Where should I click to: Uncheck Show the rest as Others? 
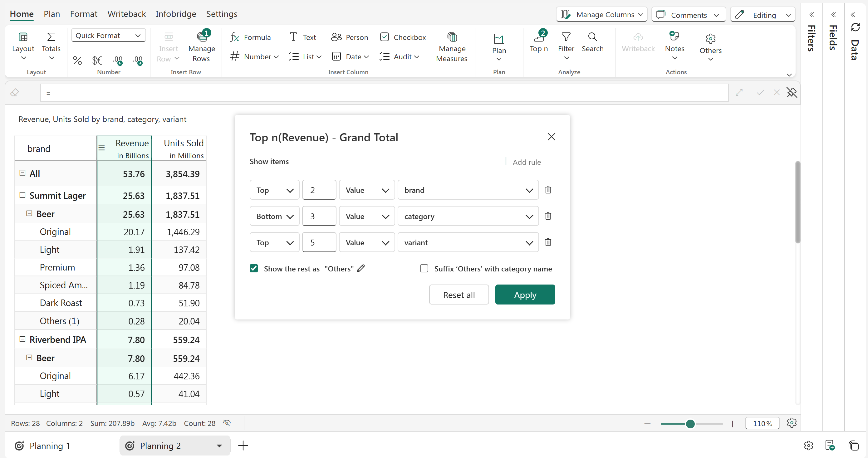(x=254, y=268)
